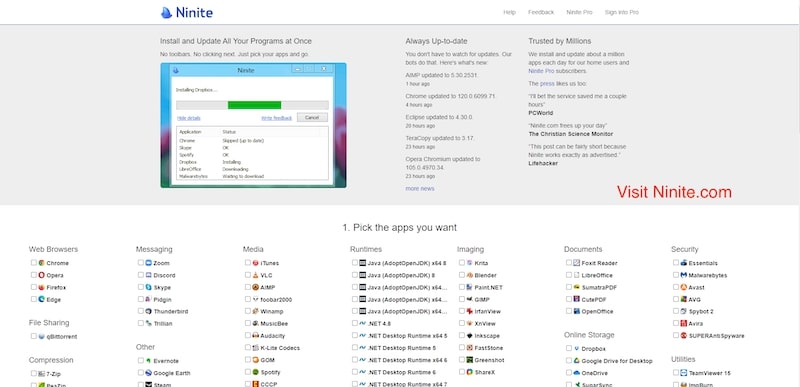Click the Ninite installer screenshot image
Image resolution: width=800 pixels, height=387 pixels.
(x=253, y=125)
